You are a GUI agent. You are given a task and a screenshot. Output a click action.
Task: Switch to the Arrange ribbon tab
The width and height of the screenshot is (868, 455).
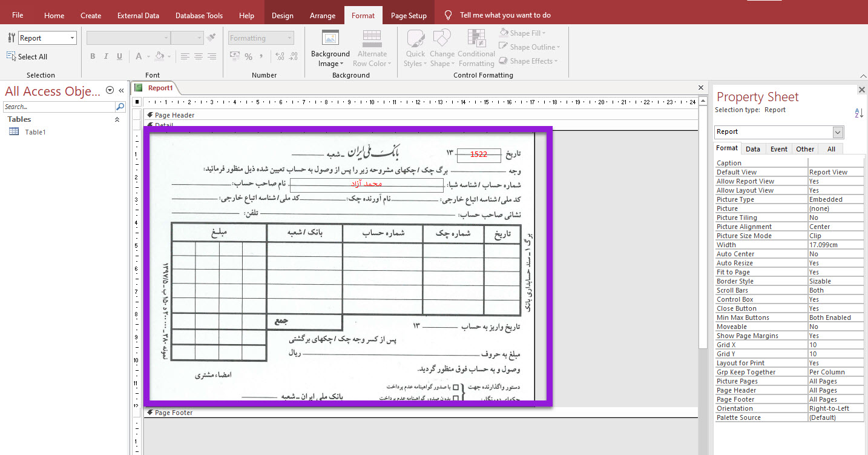click(323, 16)
